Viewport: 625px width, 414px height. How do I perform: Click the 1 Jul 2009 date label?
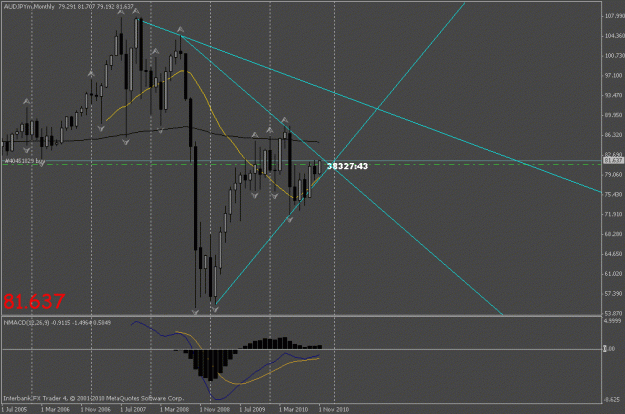point(252,409)
